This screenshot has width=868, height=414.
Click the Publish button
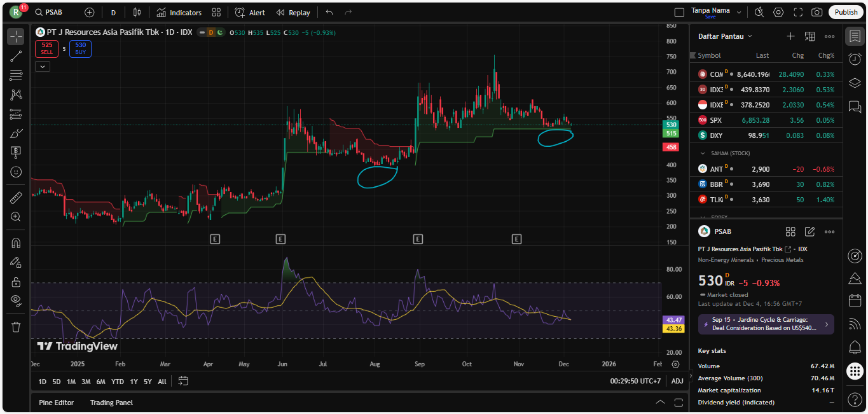tap(846, 12)
